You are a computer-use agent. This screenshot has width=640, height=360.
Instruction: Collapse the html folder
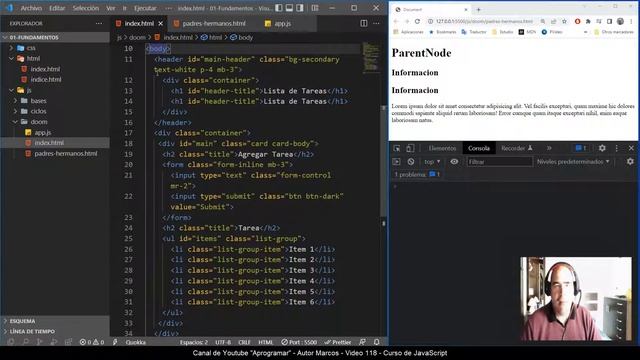(x=55, y=58)
